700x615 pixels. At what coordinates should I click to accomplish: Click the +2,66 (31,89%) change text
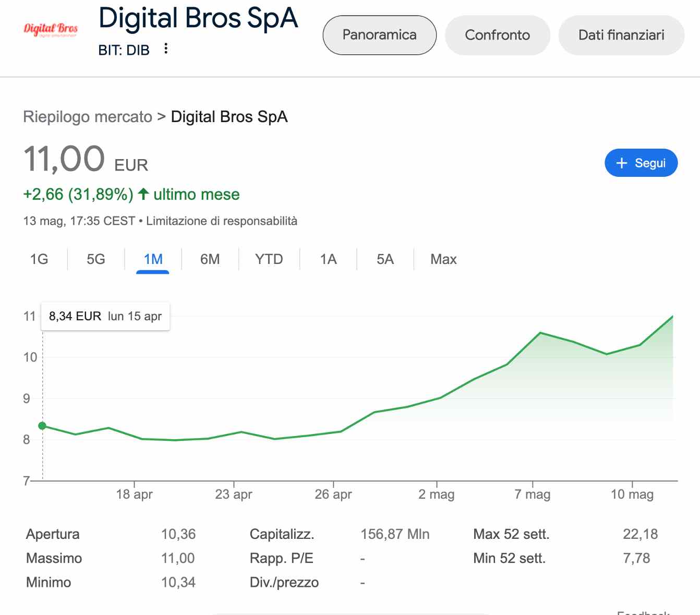point(78,194)
